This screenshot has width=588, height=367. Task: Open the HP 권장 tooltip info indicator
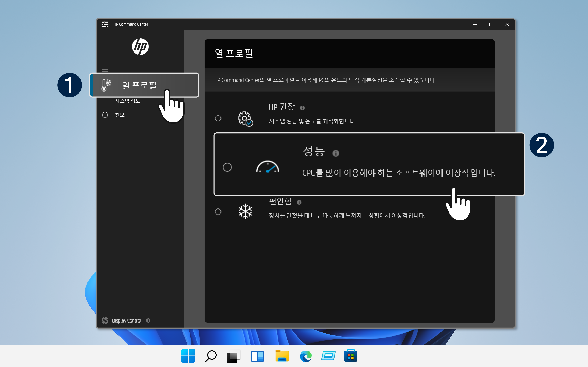pos(303,108)
